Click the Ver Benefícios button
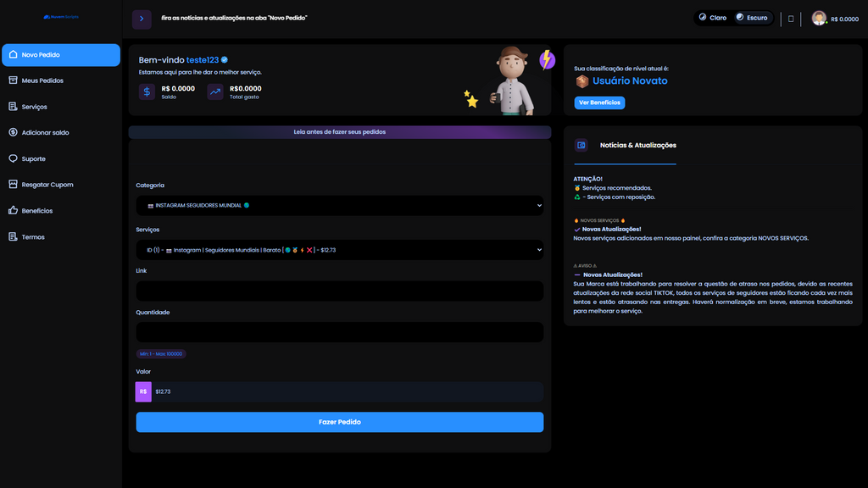The image size is (868, 488). click(x=599, y=103)
